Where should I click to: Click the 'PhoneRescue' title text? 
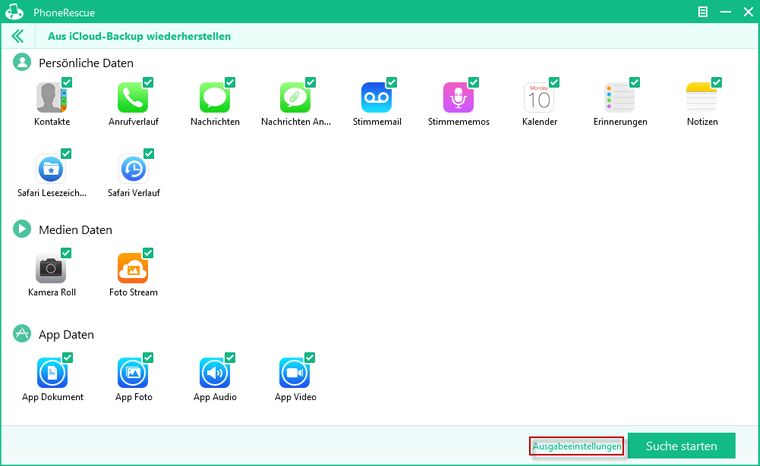pyautogui.click(x=64, y=13)
